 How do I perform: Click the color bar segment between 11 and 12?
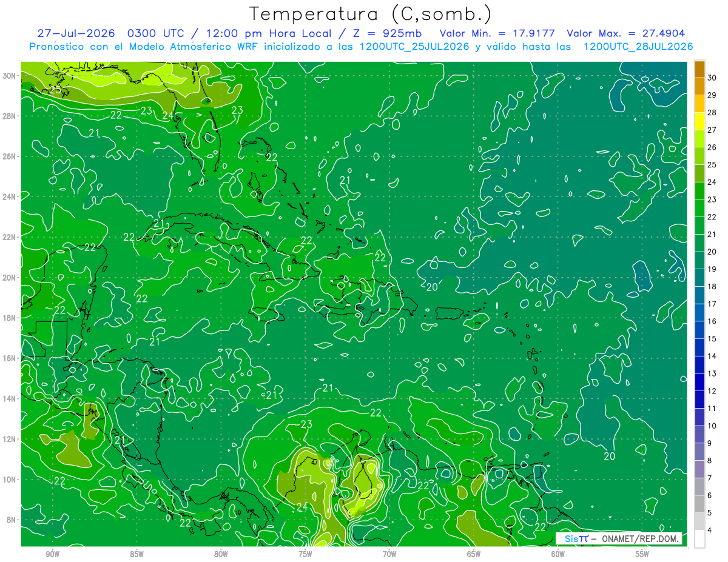pos(700,400)
